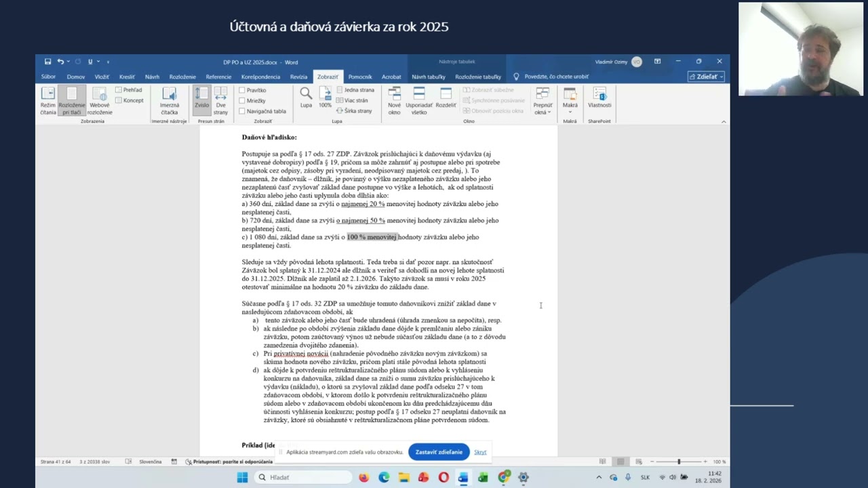Switch to reading mode (Režim čítania)

[47, 101]
